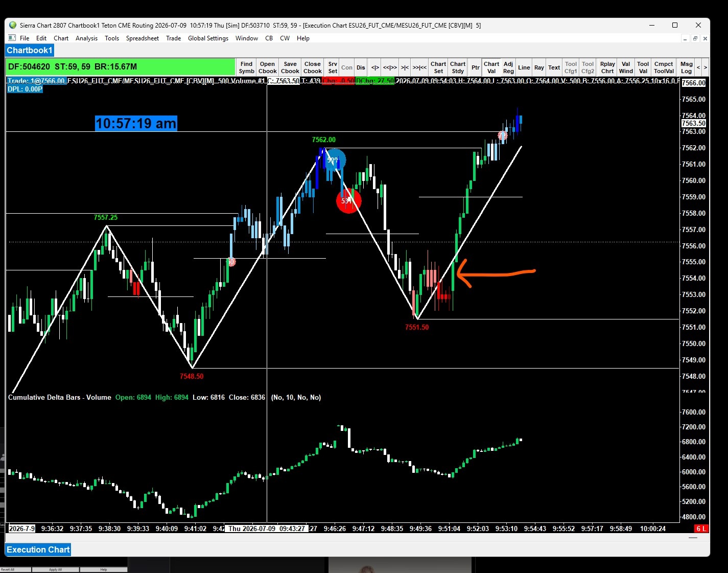Click the 7548.50 swing low label

point(192,376)
